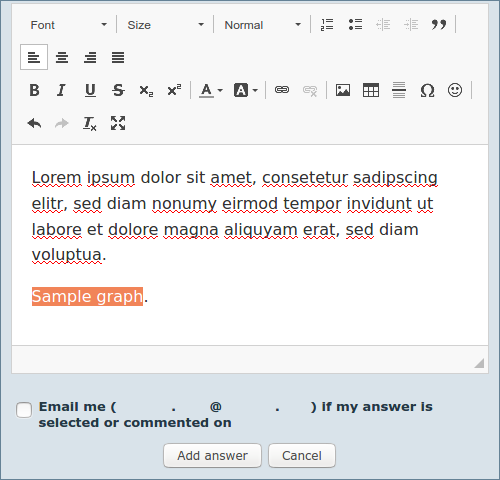Image resolution: width=500 pixels, height=480 pixels.
Task: Click the Cancel button
Action: click(302, 455)
